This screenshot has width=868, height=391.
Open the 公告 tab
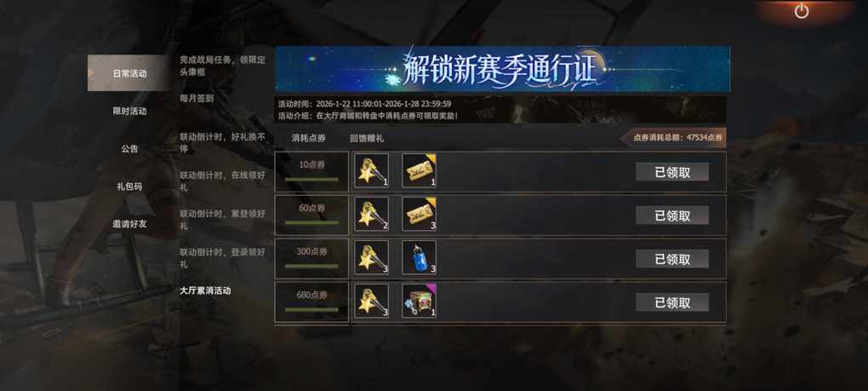[129, 148]
